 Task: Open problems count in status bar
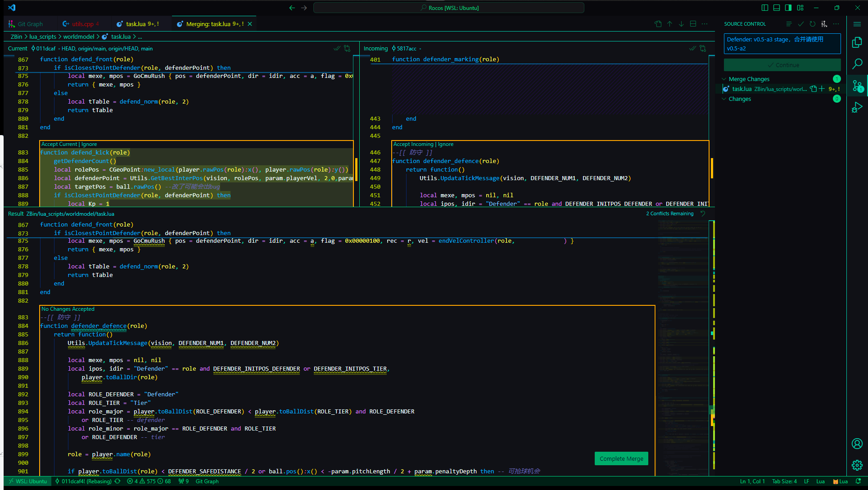click(149, 481)
